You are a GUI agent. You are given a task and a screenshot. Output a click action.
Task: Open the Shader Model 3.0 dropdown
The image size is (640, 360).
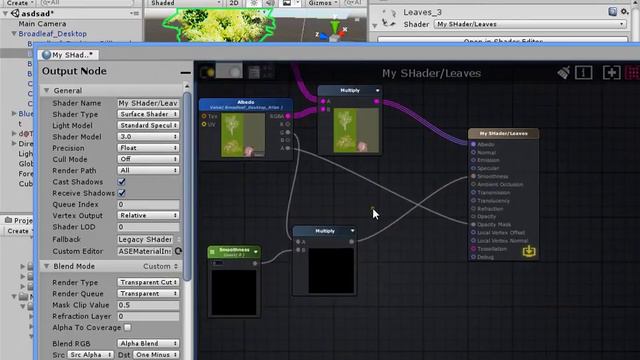point(148,137)
